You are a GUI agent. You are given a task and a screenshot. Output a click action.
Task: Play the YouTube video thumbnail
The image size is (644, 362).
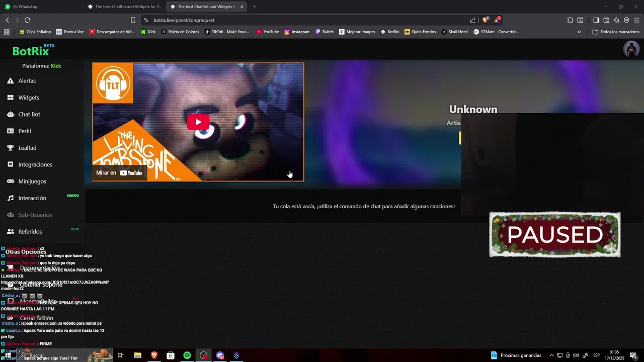[198, 122]
